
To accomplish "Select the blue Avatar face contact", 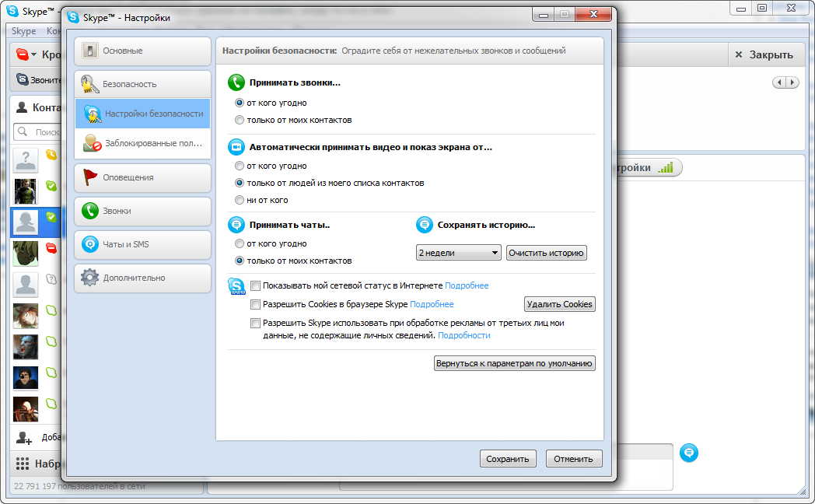I will 26,347.
